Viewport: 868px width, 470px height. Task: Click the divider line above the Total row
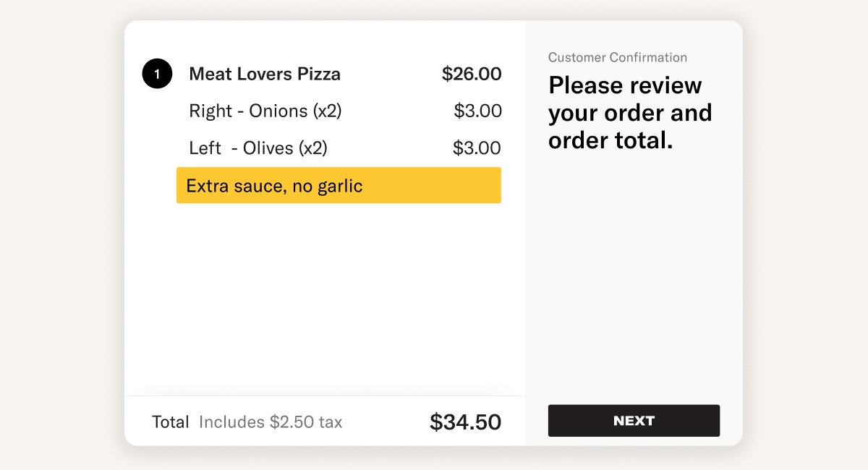tap(325, 396)
